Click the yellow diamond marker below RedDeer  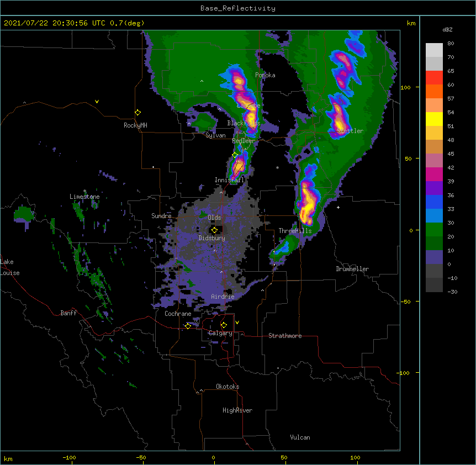(235, 155)
